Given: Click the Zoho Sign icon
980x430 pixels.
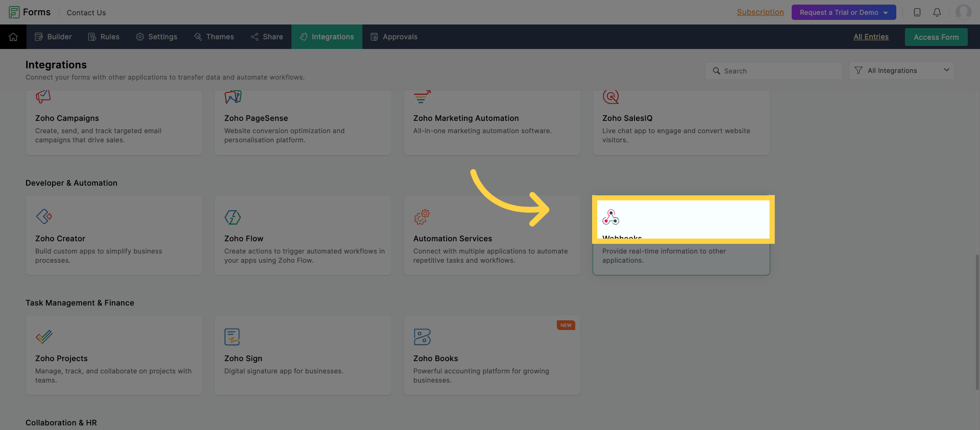Looking at the screenshot, I should click(x=232, y=337).
